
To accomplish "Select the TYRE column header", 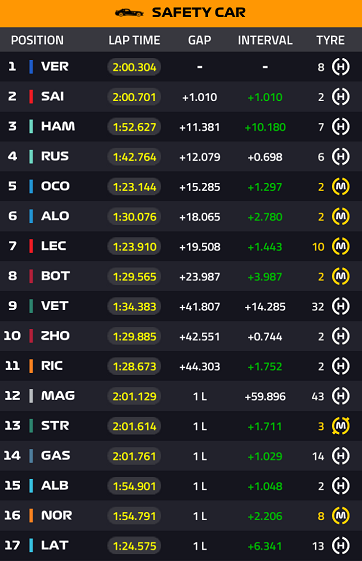I will click(331, 40).
